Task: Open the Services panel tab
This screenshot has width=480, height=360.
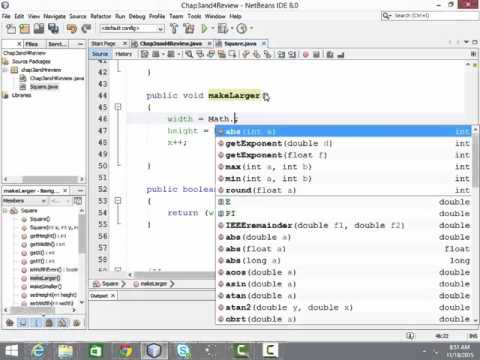Action: (57, 44)
